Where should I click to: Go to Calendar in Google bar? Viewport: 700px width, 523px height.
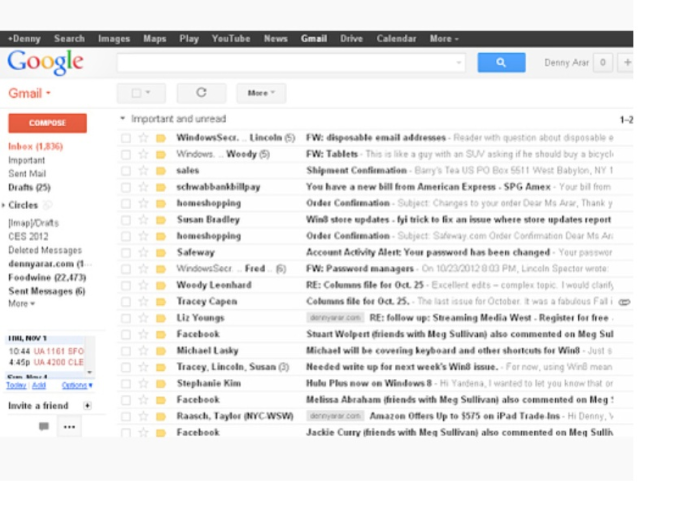[396, 39]
